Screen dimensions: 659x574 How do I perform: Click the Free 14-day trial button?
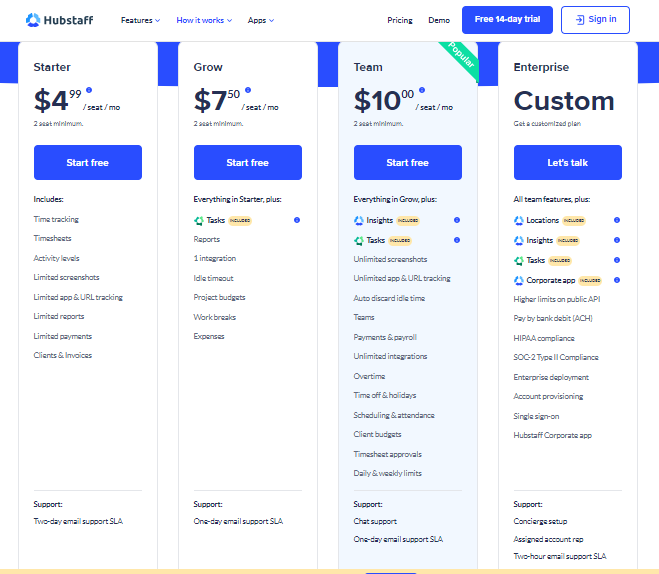pos(507,20)
